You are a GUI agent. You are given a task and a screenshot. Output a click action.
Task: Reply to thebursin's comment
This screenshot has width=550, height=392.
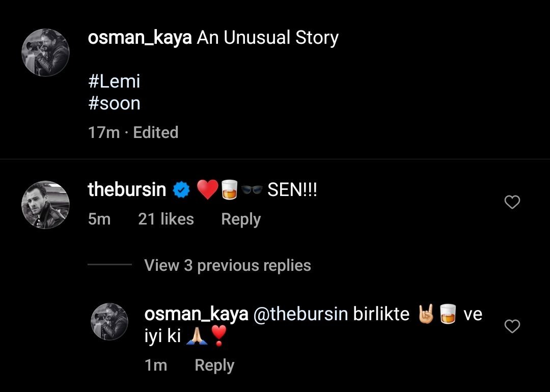coord(241,219)
